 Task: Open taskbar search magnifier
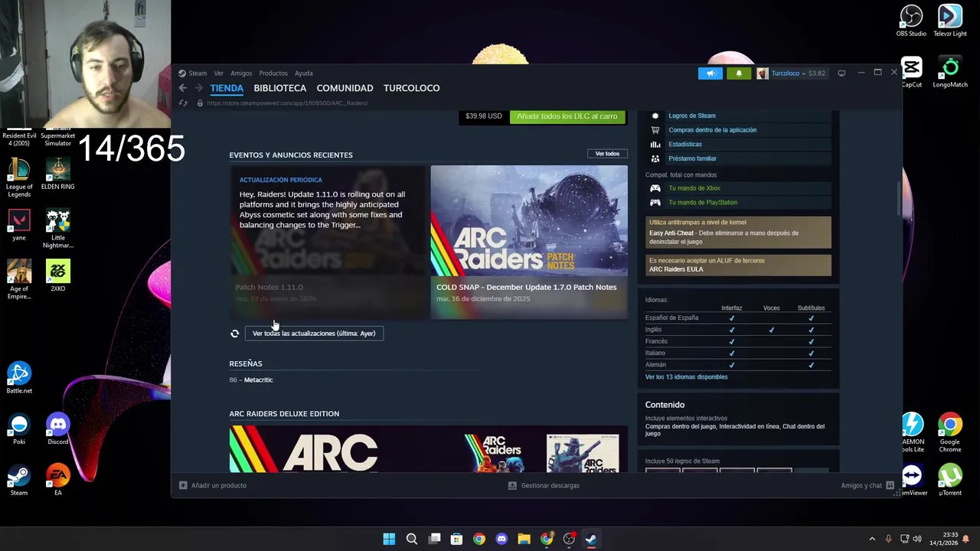(x=411, y=539)
